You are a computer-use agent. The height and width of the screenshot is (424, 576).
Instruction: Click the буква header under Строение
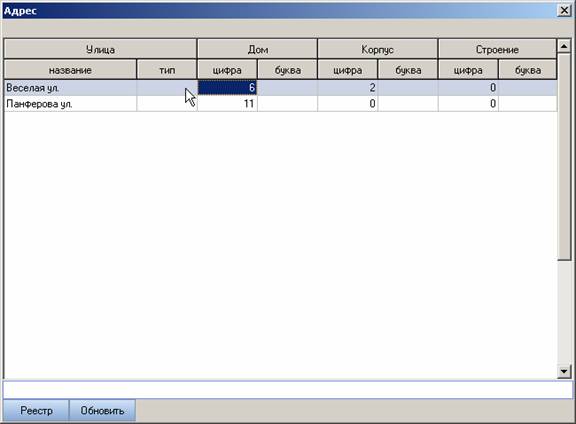coord(528,70)
